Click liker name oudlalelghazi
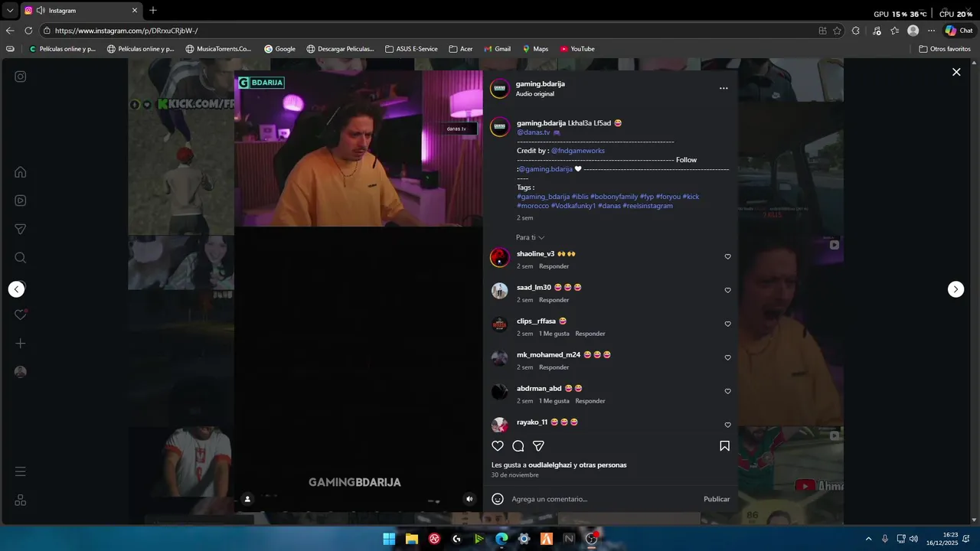This screenshot has width=980, height=551. (x=550, y=465)
